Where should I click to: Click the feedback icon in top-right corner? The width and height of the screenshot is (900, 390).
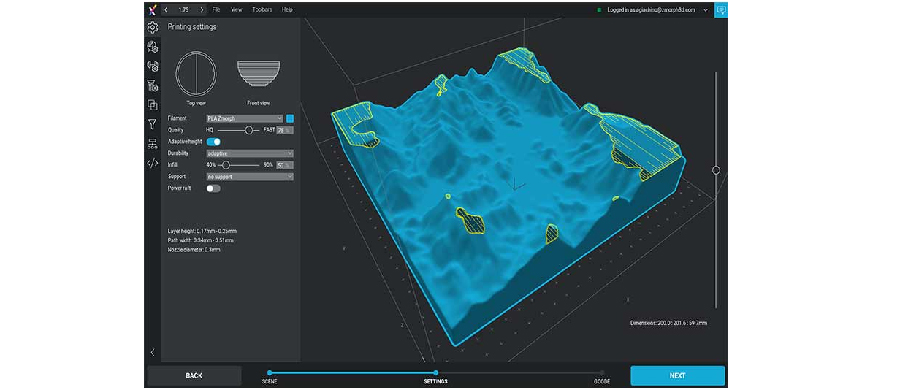721,10
